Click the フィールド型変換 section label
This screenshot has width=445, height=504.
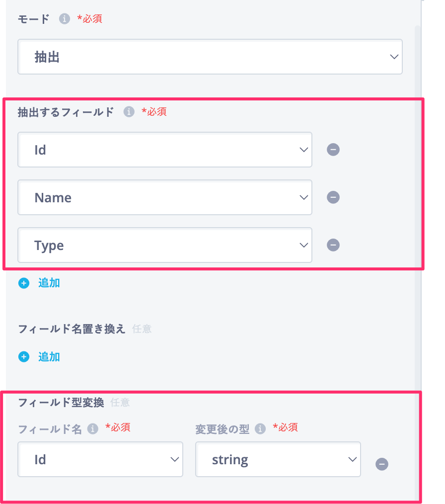click(x=61, y=403)
